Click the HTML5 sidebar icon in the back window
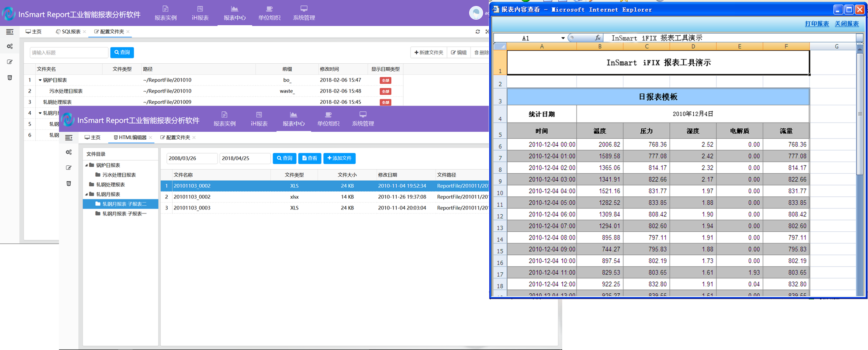The width and height of the screenshot is (868, 350). [10, 78]
